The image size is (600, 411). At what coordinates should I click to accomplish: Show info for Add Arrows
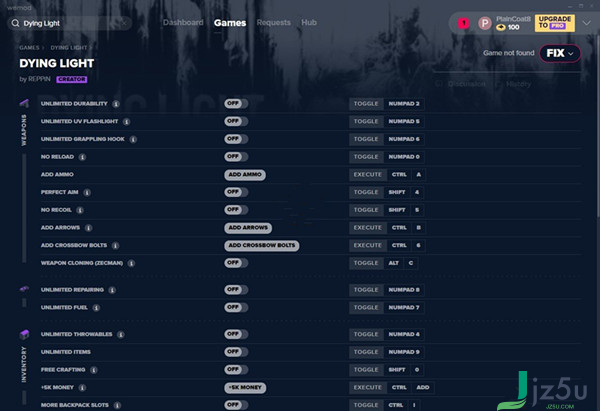tap(88, 228)
